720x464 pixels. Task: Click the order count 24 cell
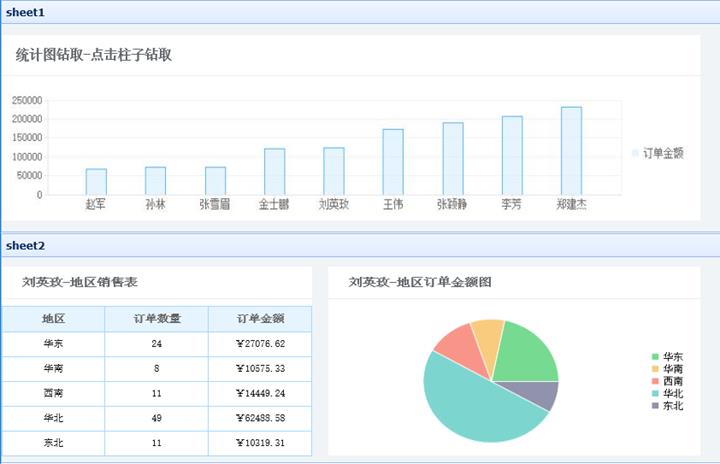[x=157, y=344]
